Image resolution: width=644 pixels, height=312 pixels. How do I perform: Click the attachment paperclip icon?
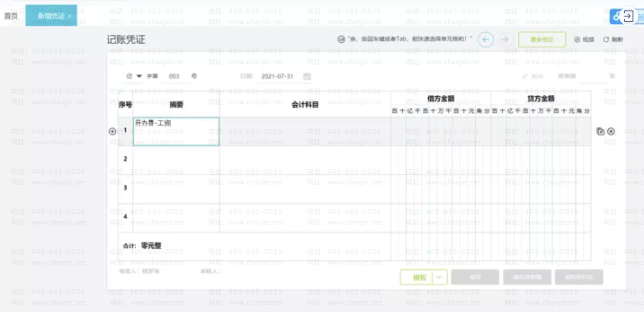point(525,76)
